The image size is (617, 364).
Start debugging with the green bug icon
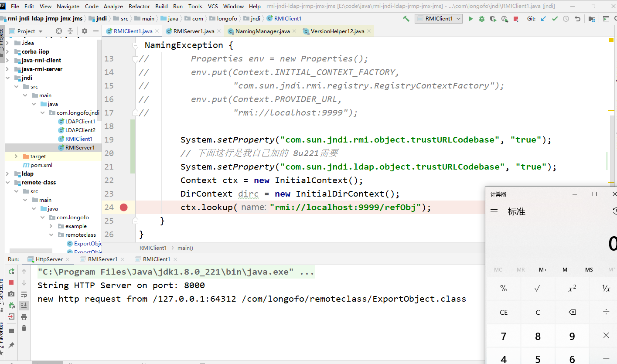point(482,19)
